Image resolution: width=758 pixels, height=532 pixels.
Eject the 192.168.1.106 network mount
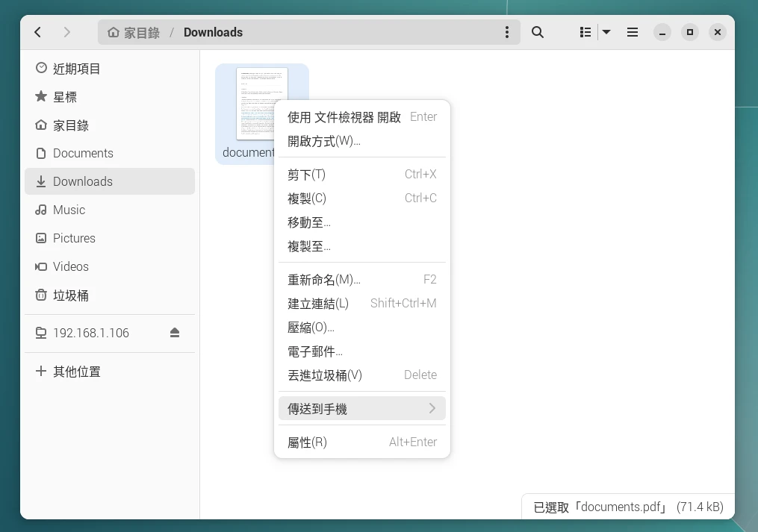tap(175, 333)
